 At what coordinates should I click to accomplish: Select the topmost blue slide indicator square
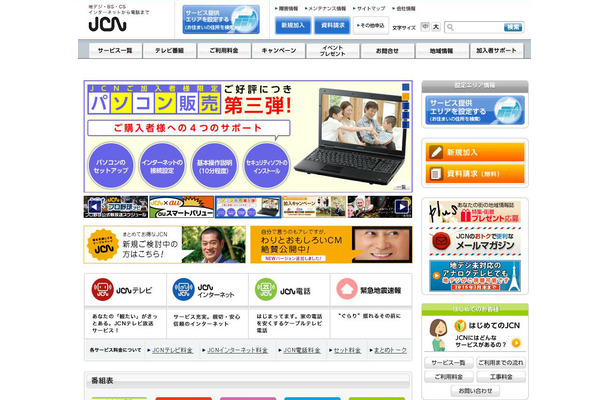click(x=405, y=87)
